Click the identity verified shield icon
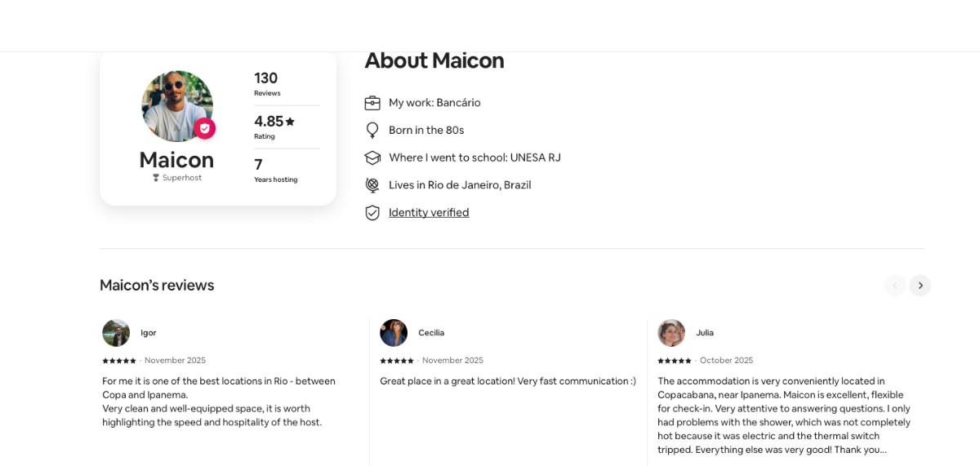 point(372,212)
